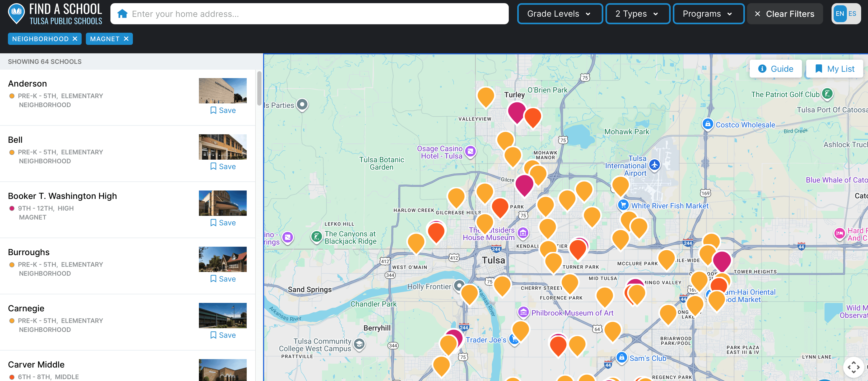The image size is (868, 381).
Task: Click the Philbrook Museum of Art marker
Action: click(523, 312)
